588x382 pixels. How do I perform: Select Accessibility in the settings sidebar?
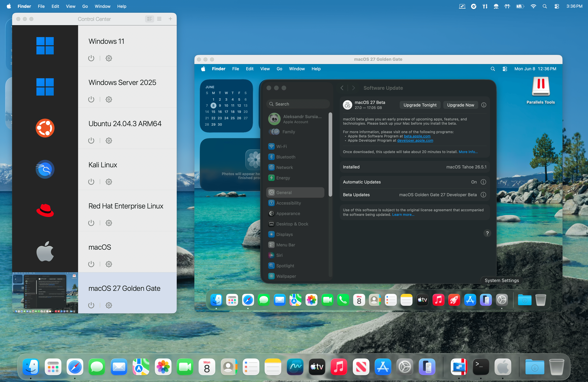[295, 203]
